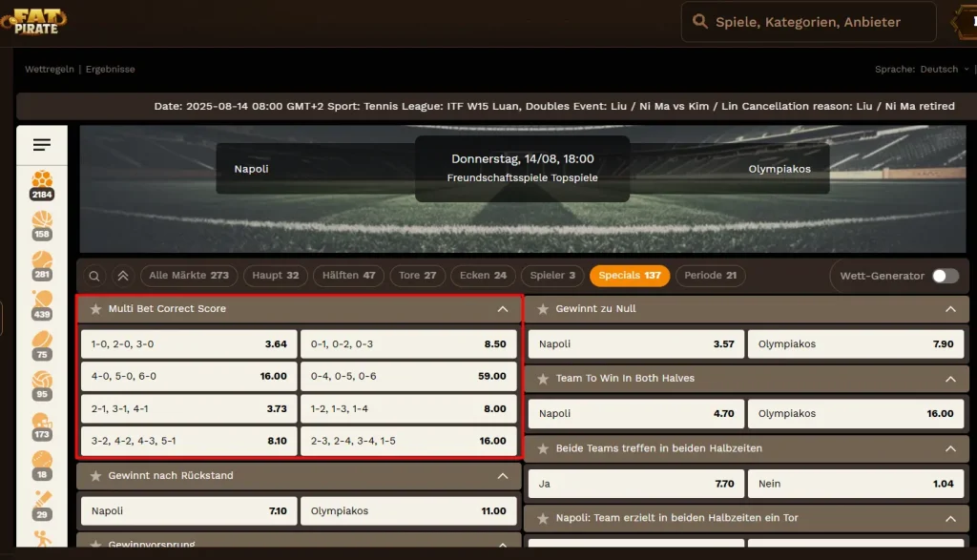977x560 pixels.
Task: Pick Napoli 4.70 to win both halves
Action: tap(636, 414)
